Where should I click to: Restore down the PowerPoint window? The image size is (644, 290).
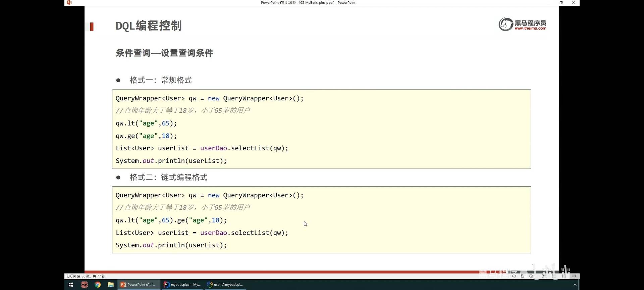pyautogui.click(x=561, y=3)
